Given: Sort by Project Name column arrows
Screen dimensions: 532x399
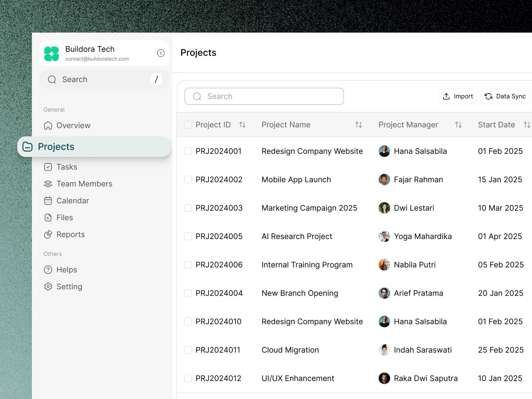Looking at the screenshot, I should [358, 125].
